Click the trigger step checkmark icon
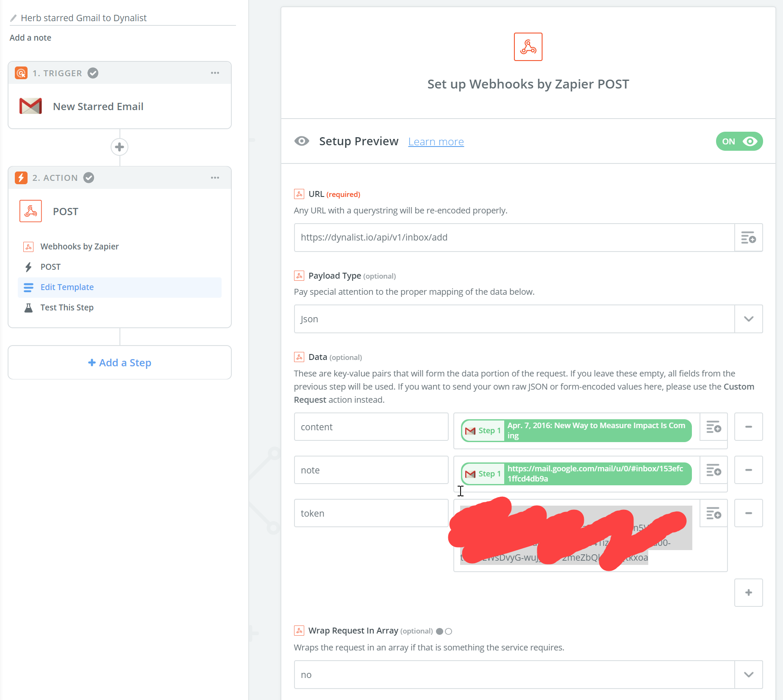 (93, 73)
